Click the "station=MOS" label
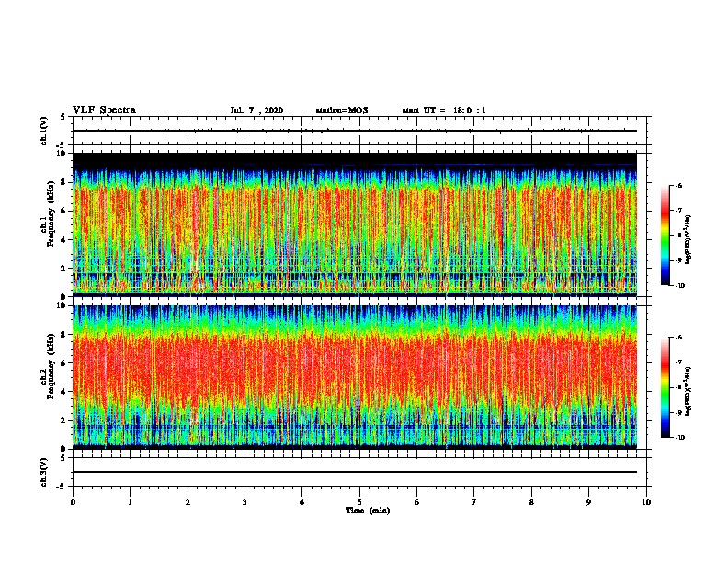728x563 pixels. coord(342,110)
